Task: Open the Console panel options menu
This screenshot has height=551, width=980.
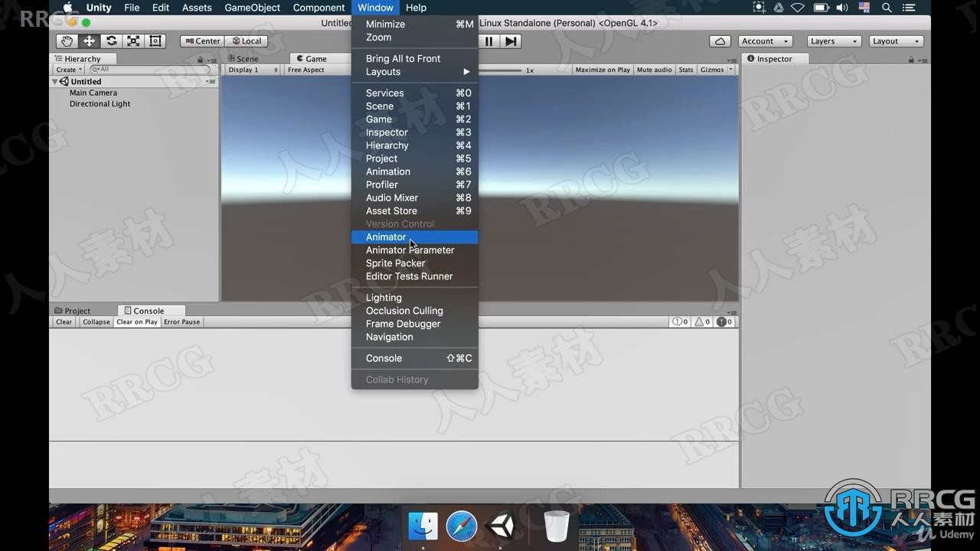Action: (733, 311)
